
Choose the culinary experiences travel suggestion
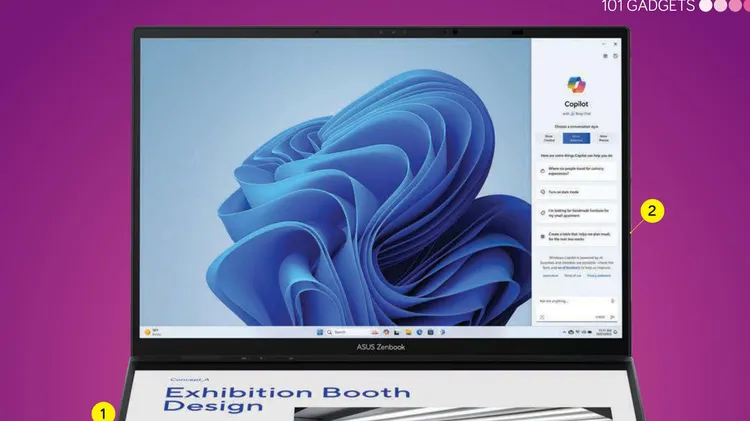(576, 171)
